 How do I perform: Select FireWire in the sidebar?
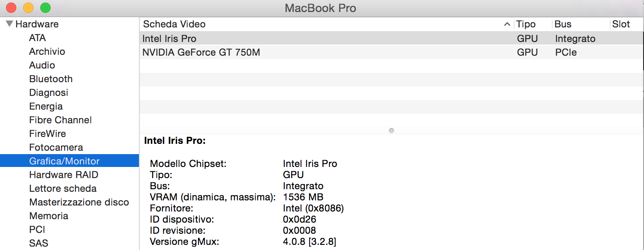48,134
